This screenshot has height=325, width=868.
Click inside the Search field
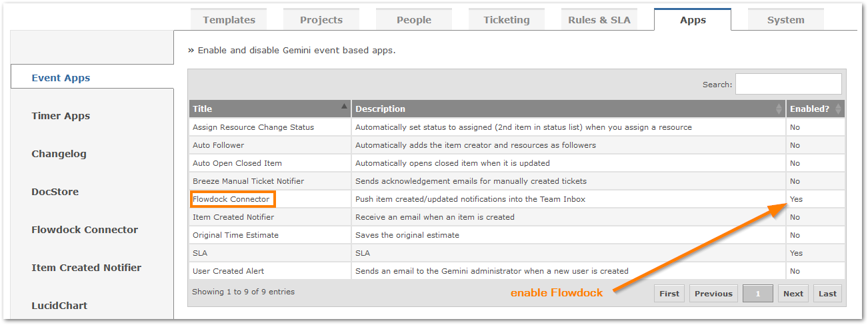click(788, 84)
